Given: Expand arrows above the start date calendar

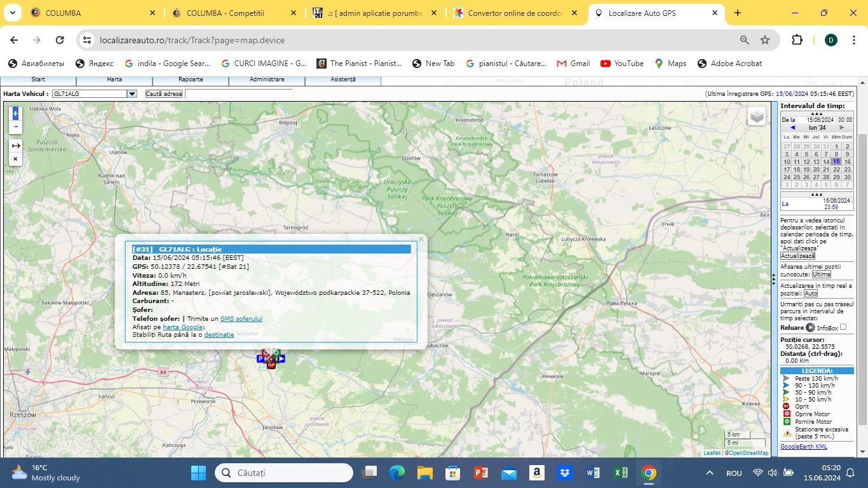Looking at the screenshot, I should click(x=817, y=114).
